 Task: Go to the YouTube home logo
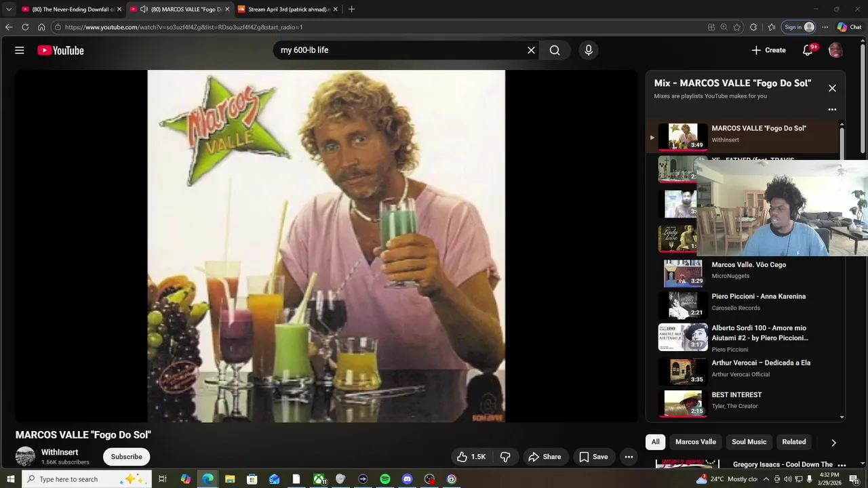60,50
